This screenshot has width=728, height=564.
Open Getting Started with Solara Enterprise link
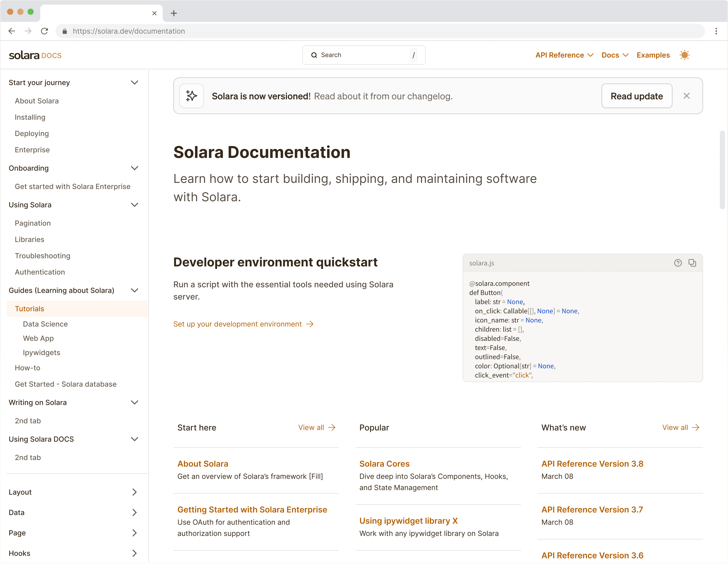(x=252, y=510)
